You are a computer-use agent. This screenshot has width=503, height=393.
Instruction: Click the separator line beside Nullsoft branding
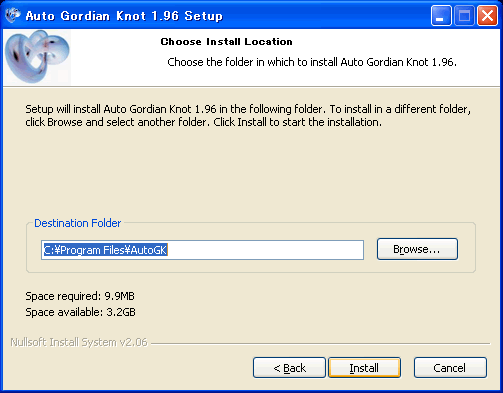321,343
